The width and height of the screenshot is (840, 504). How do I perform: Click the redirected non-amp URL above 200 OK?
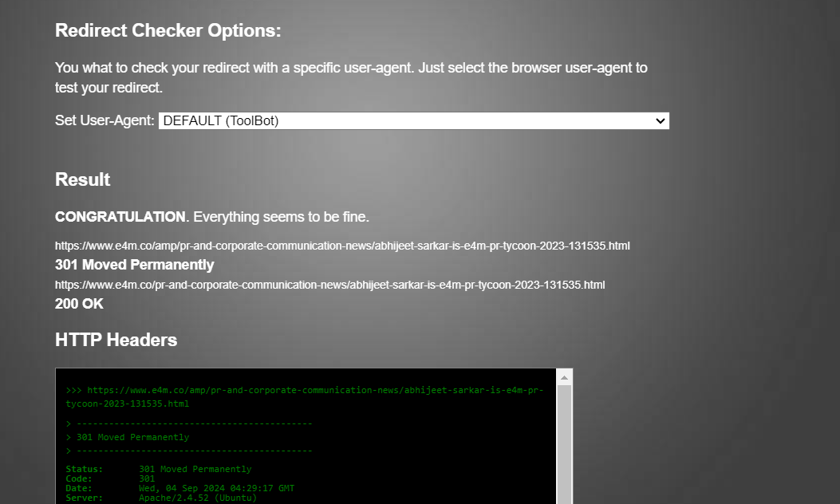pyautogui.click(x=329, y=285)
